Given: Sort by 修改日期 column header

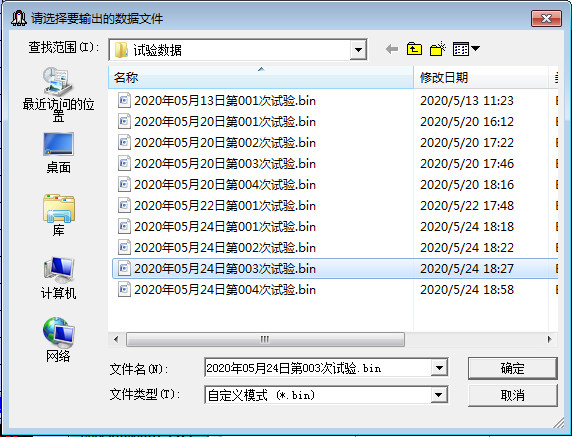Looking at the screenshot, I should [481, 77].
